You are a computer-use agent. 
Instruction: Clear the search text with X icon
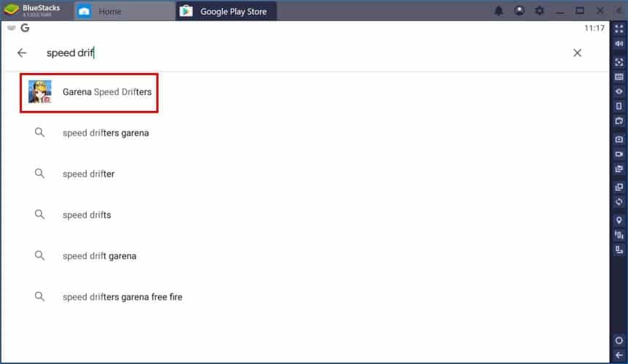(577, 53)
